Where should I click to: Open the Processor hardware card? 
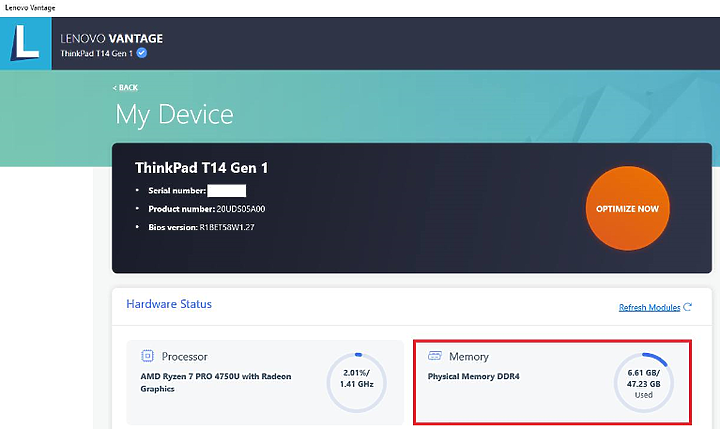(x=265, y=382)
